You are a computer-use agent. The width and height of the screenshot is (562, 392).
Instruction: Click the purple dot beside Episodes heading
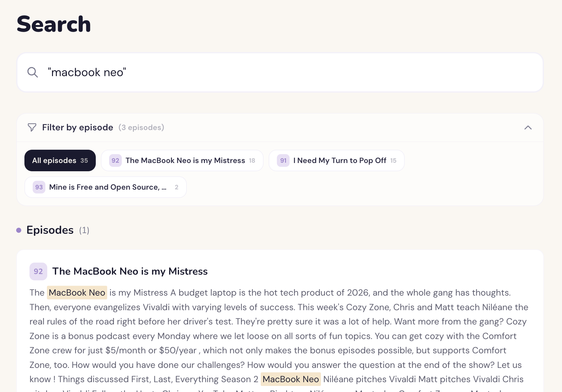[19, 230]
